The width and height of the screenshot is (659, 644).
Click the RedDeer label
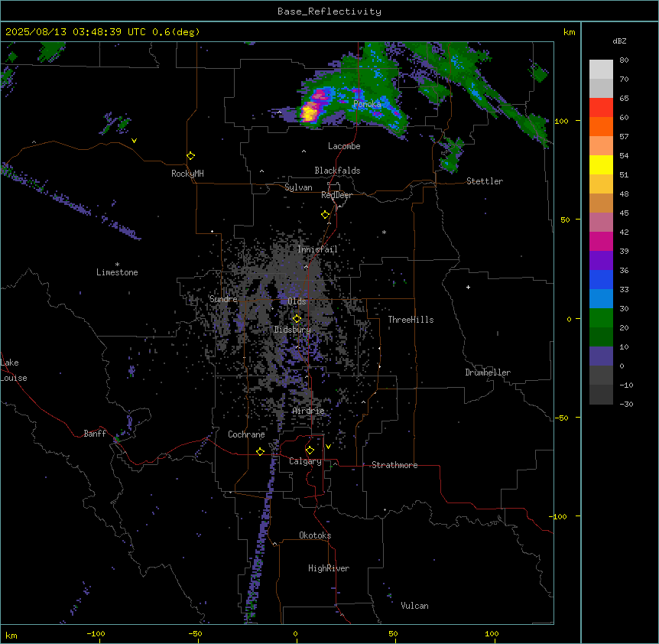tap(336, 195)
